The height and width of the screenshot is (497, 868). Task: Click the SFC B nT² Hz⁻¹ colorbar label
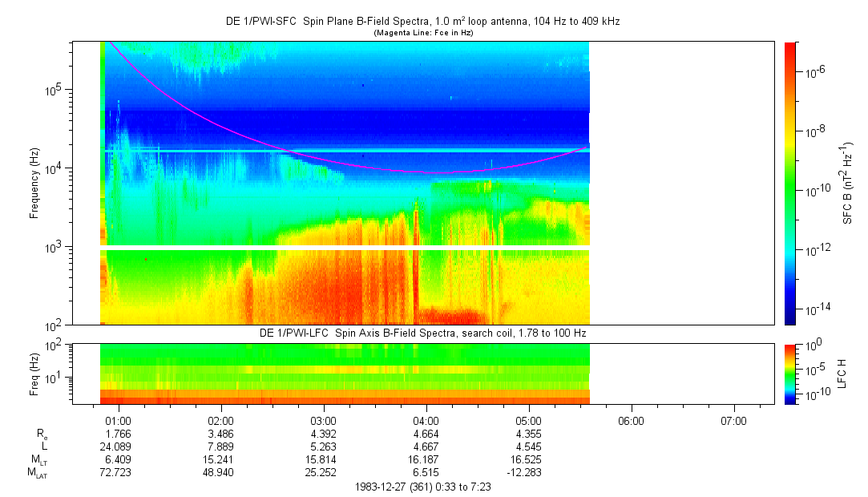click(848, 183)
